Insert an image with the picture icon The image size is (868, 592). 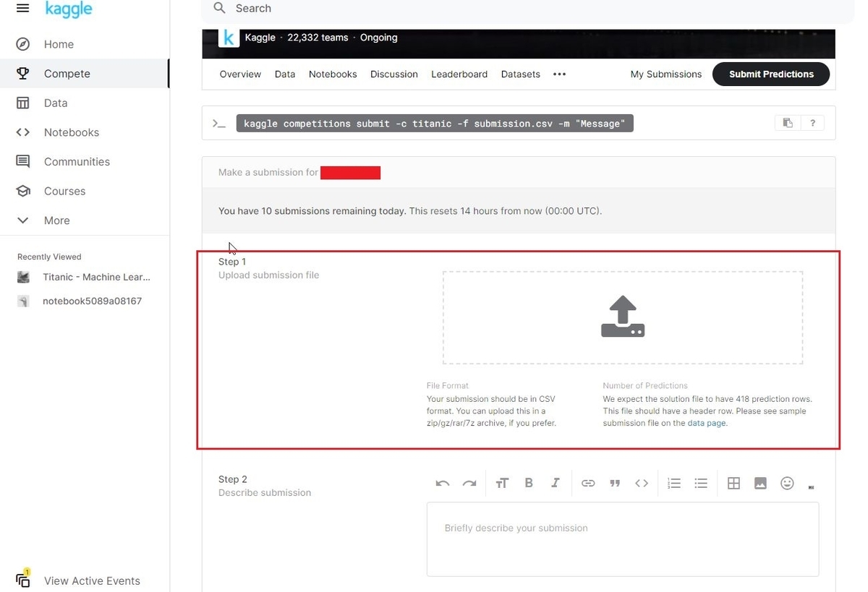coord(760,484)
